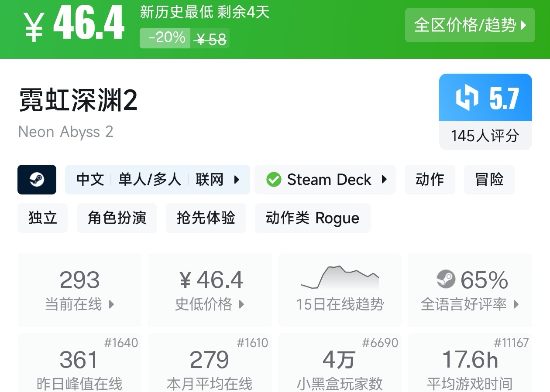Select the 动作类 Rogue tag

click(x=313, y=218)
